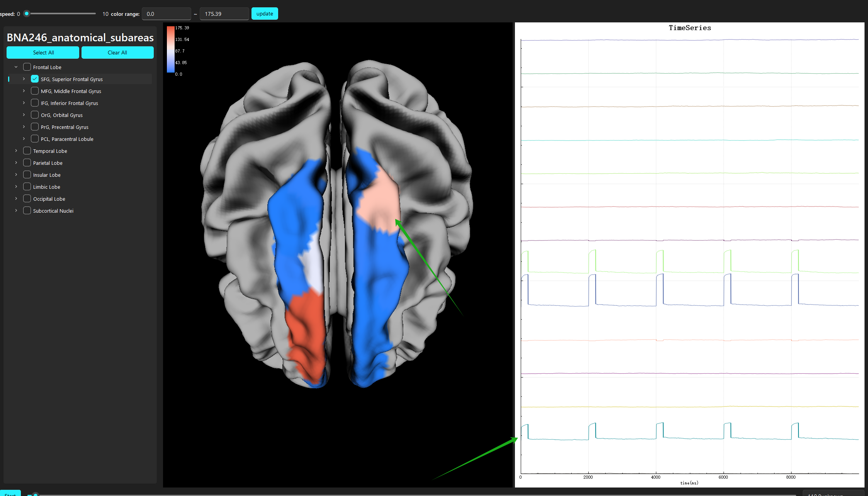
Task: Click the Select All button
Action: [43, 52]
